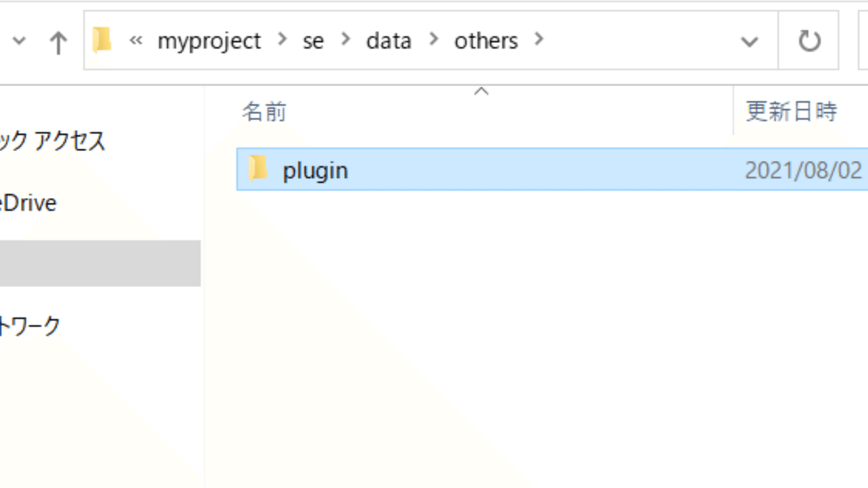Select the plugin folder icon
Viewport: 868px width, 488px height.
[259, 169]
